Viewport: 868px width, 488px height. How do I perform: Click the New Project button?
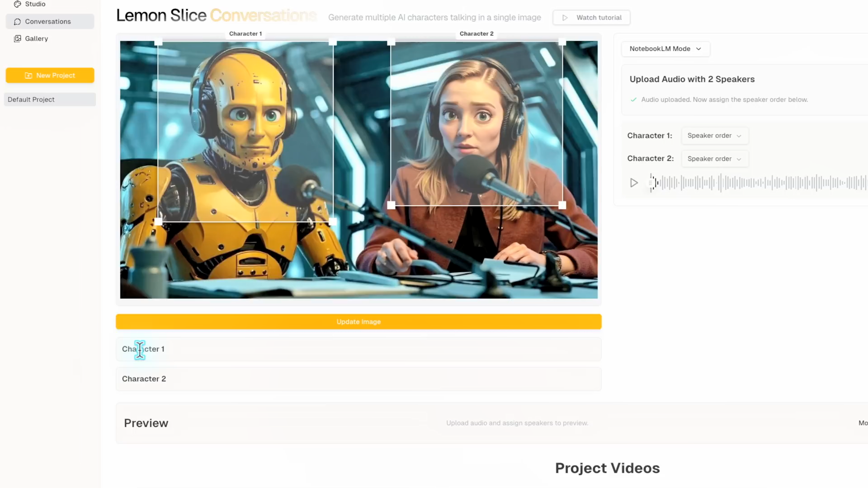[x=50, y=75]
